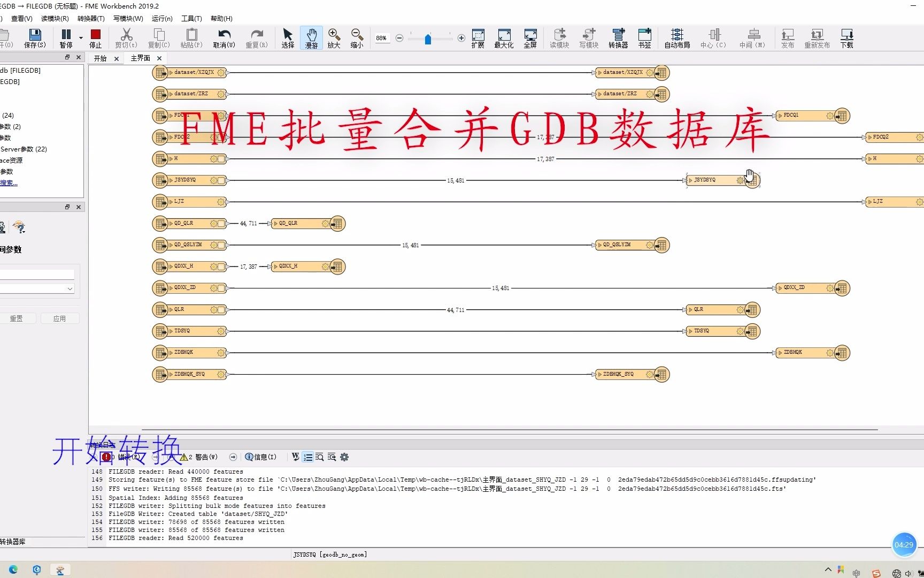The height and width of the screenshot is (578, 924).
Task: Open the 转换器(T) menu
Action: pyautogui.click(x=91, y=18)
